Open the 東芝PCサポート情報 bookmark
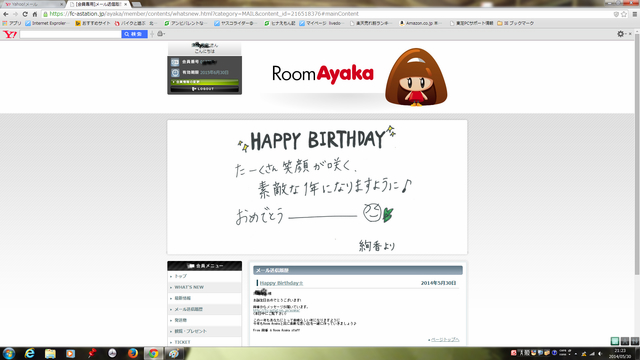The height and width of the screenshot is (360, 640). 471,23
